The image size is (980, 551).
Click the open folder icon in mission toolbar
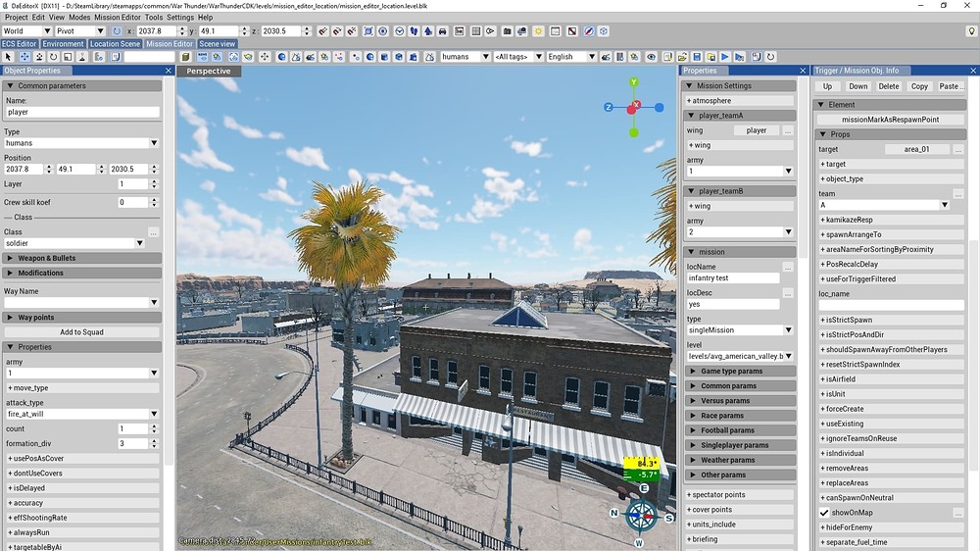682,57
